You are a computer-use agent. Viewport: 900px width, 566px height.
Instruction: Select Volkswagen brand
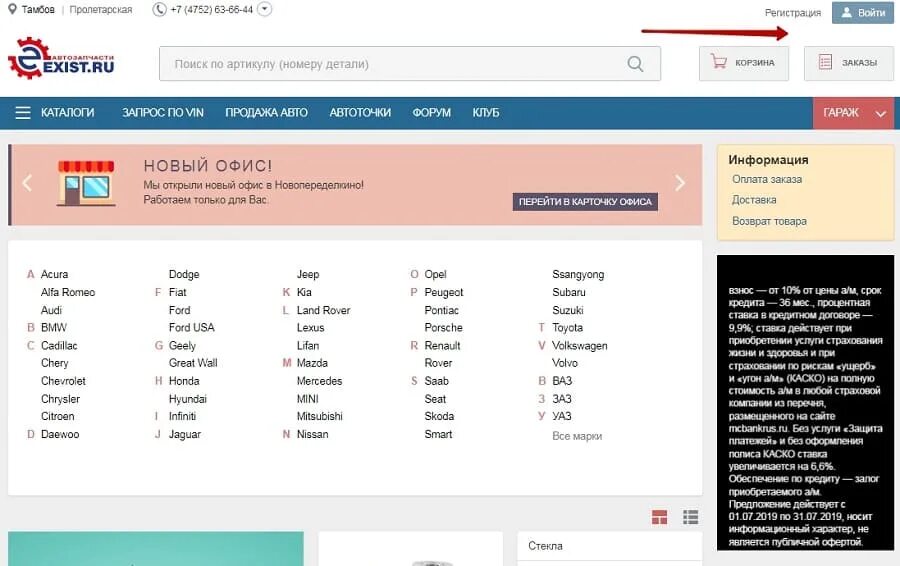click(x=580, y=346)
